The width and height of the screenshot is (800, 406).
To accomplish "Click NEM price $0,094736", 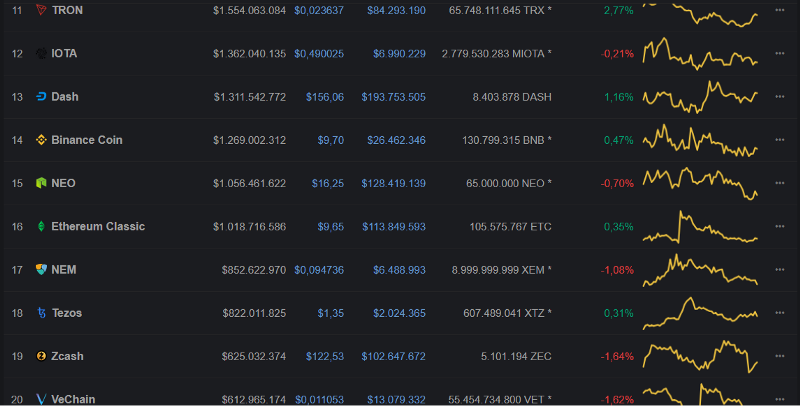I will point(319,270).
